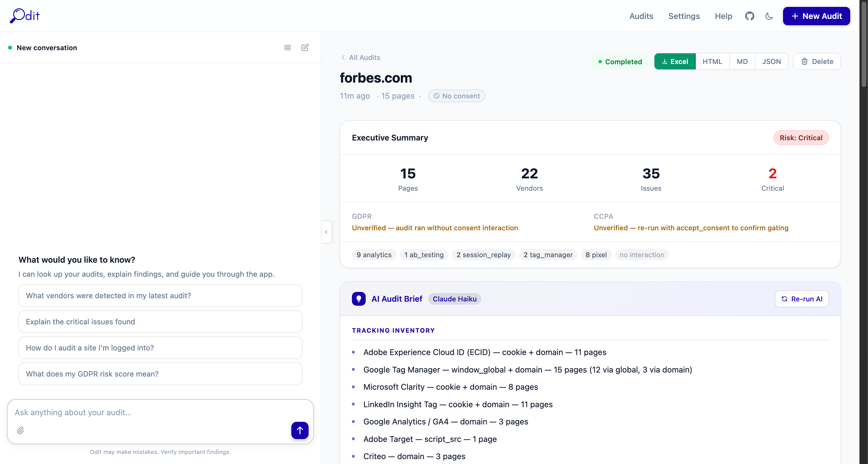This screenshot has width=868, height=464.
Task: Start a new conversation with the compose icon
Action: coord(305,48)
